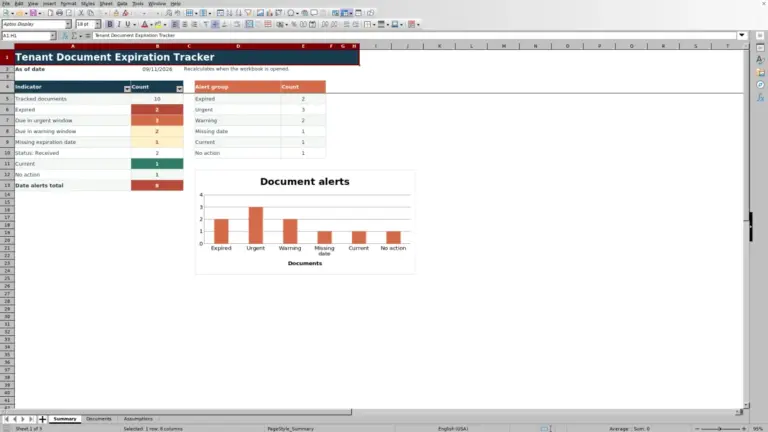This screenshot has width=768, height=432.
Task: Open the Sidebar Functions fx icon
Action: [x=760, y=97]
